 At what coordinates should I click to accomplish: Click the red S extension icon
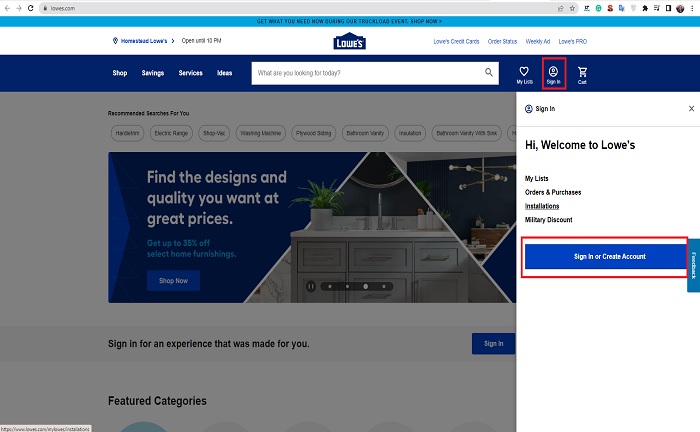(x=610, y=8)
